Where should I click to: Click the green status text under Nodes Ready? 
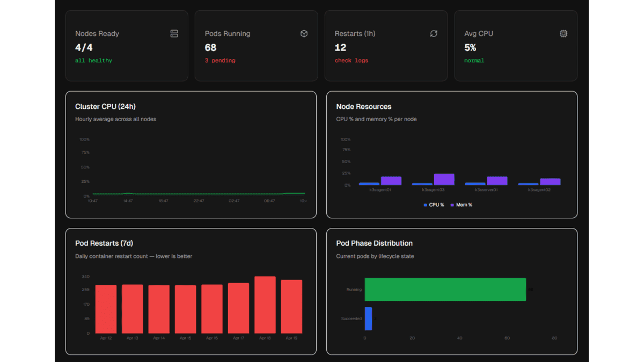[x=93, y=60]
